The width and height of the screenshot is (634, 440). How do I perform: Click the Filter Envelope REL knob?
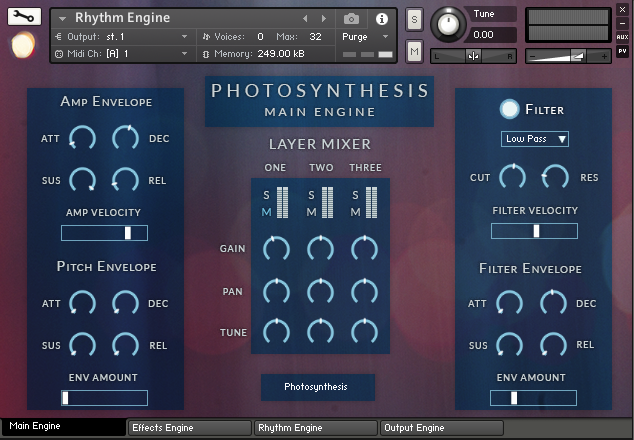pos(553,345)
